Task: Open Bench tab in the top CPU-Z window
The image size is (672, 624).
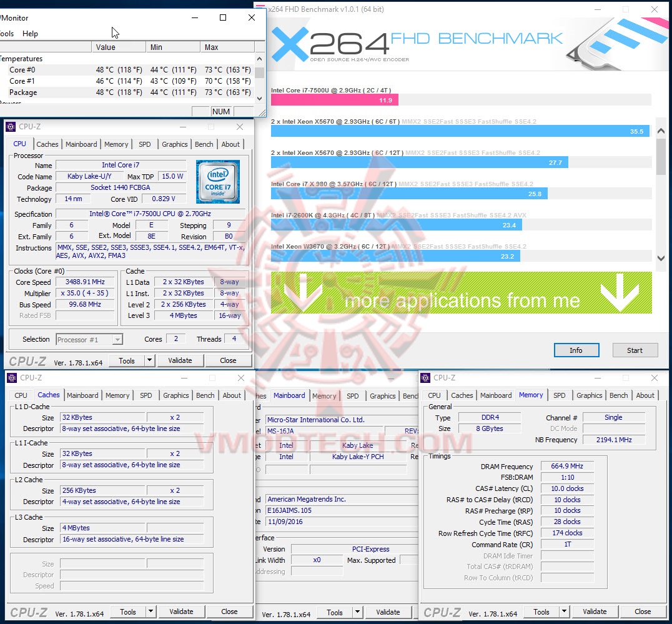Action: pos(204,144)
